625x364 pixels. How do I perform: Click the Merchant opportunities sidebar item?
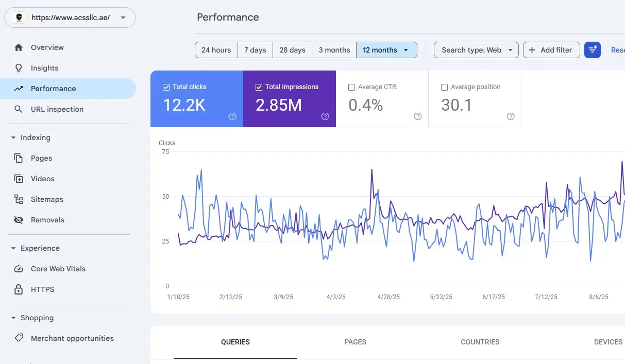click(x=72, y=338)
